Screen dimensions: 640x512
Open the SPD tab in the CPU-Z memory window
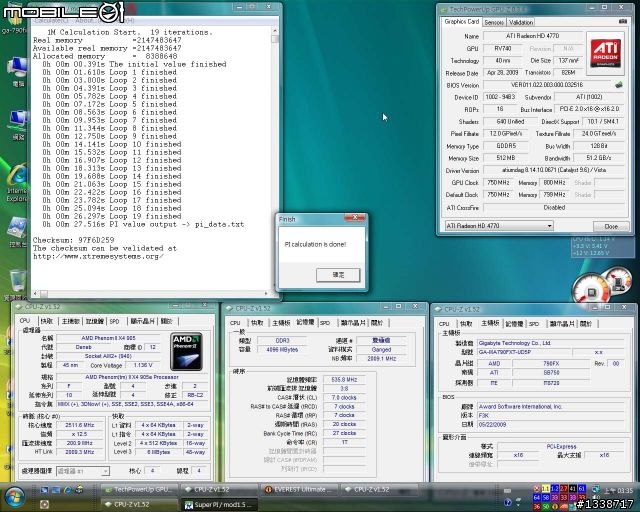click(x=325, y=323)
